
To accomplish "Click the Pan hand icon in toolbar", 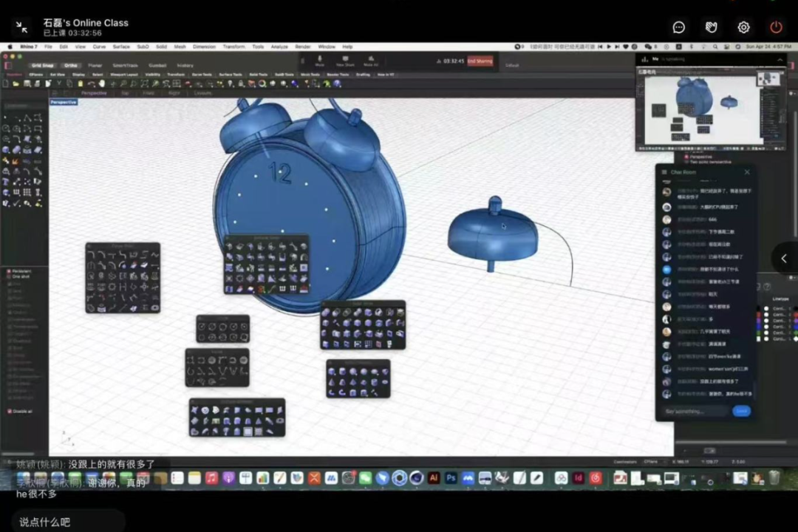I will [102, 84].
